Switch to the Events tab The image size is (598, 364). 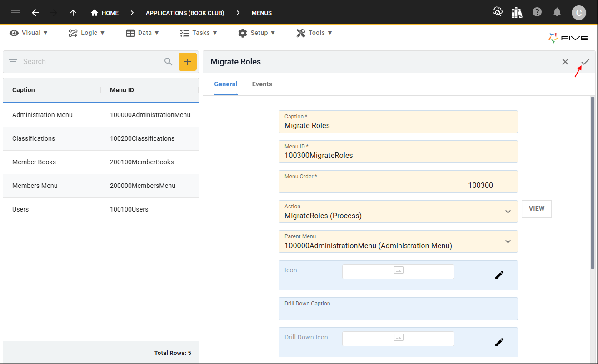click(262, 84)
